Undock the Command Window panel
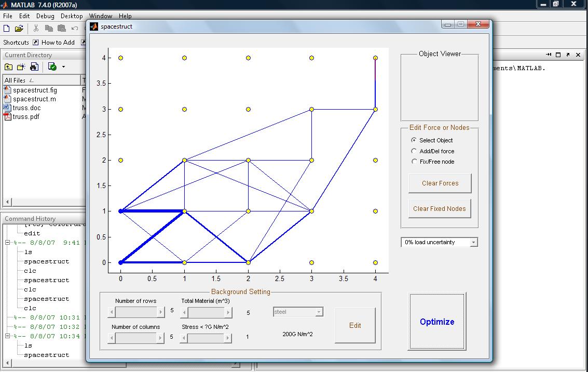Screen dimensions: 588x372 568,55
